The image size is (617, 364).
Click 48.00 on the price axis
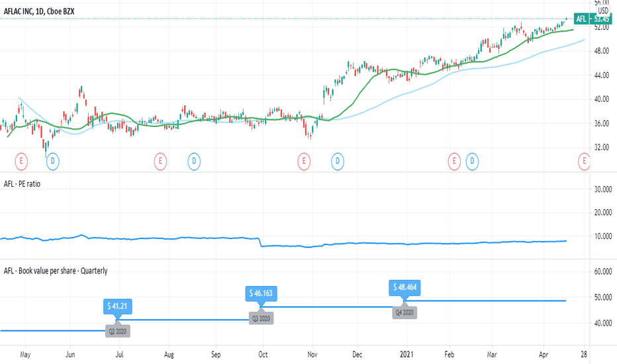point(602,51)
